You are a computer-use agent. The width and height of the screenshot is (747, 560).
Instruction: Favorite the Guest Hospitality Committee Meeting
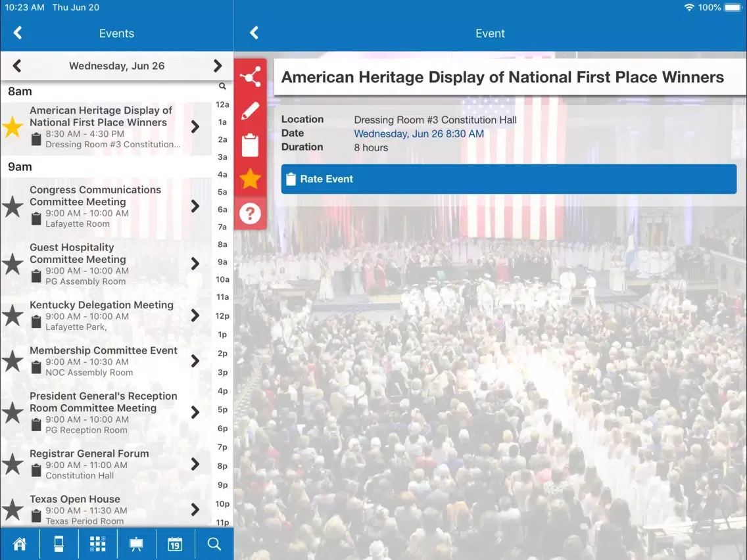[12, 264]
